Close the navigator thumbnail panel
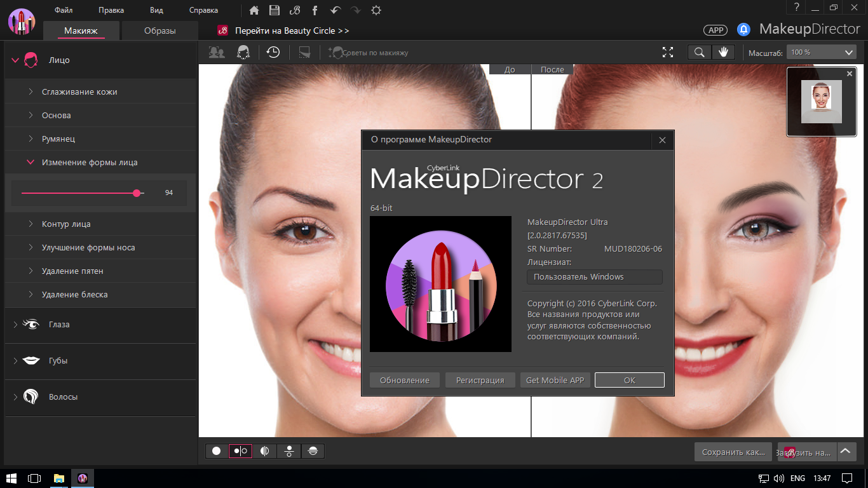The height and width of the screenshot is (488, 868). [850, 74]
